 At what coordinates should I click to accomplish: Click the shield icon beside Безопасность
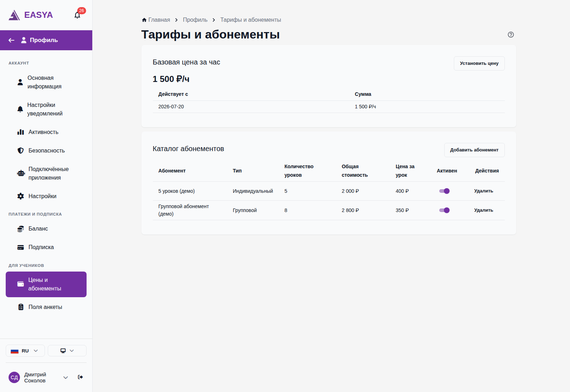coord(21,151)
